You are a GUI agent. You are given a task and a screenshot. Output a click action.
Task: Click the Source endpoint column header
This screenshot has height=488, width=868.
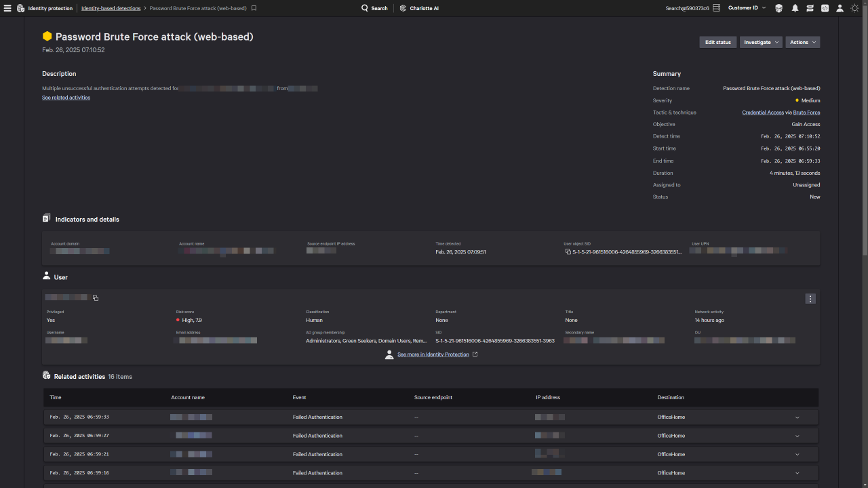click(433, 397)
